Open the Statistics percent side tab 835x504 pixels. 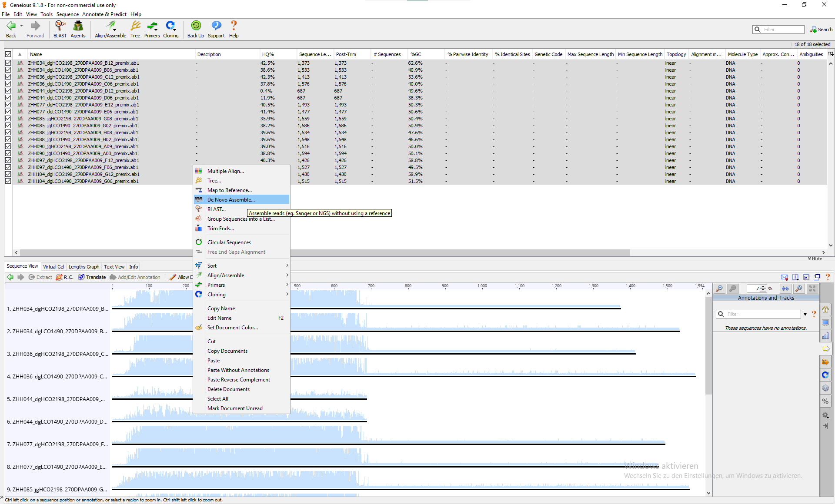point(825,401)
